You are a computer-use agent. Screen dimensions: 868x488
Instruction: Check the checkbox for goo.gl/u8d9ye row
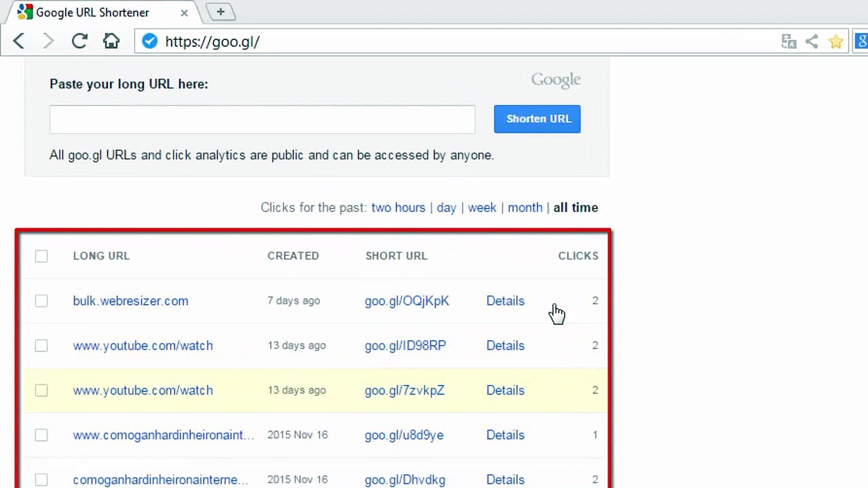pos(41,434)
